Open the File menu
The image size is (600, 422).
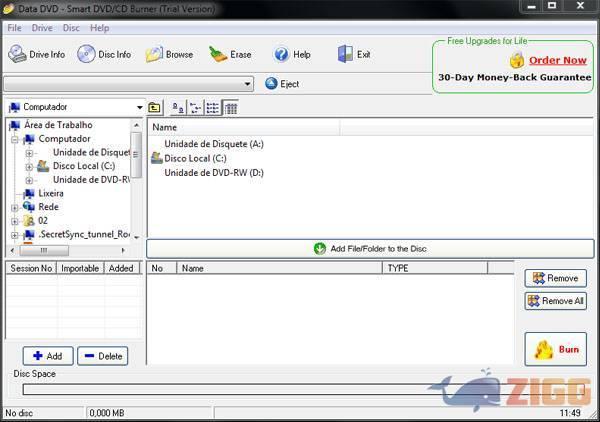pos(14,28)
